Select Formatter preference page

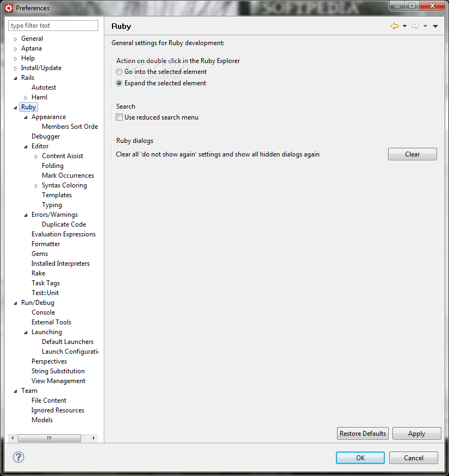46,244
